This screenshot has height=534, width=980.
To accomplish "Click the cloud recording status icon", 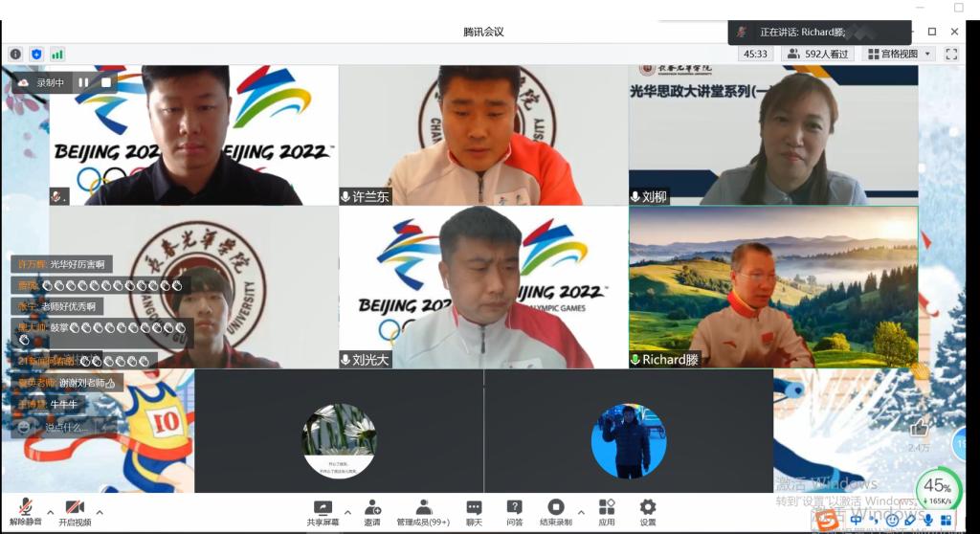I will coord(23,82).
